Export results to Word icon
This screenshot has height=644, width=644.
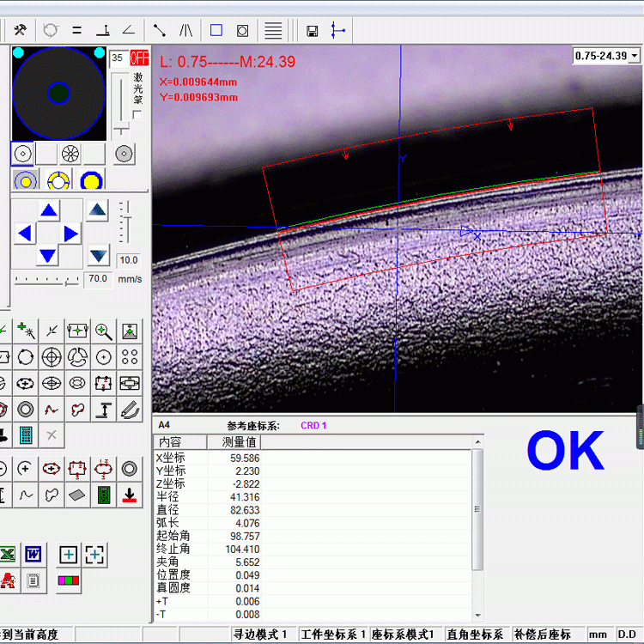[33, 555]
